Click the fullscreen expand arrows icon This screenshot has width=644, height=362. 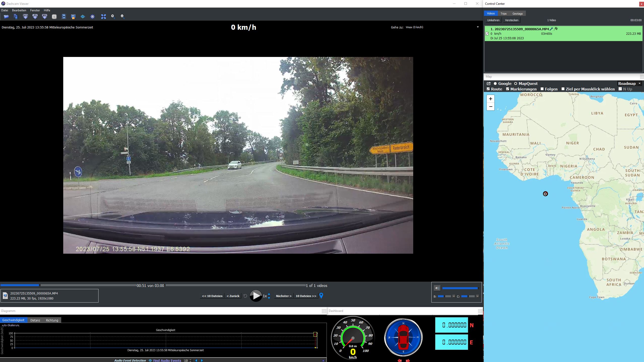point(104,17)
